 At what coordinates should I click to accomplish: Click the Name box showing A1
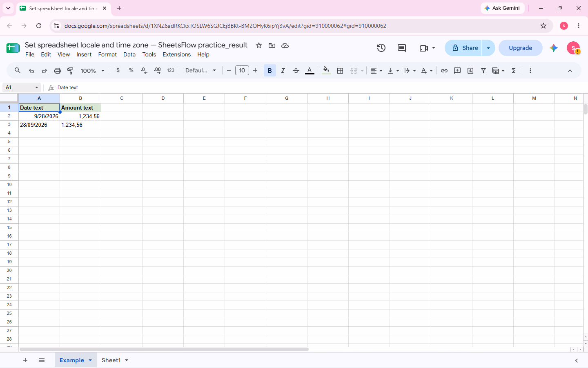[x=22, y=88]
